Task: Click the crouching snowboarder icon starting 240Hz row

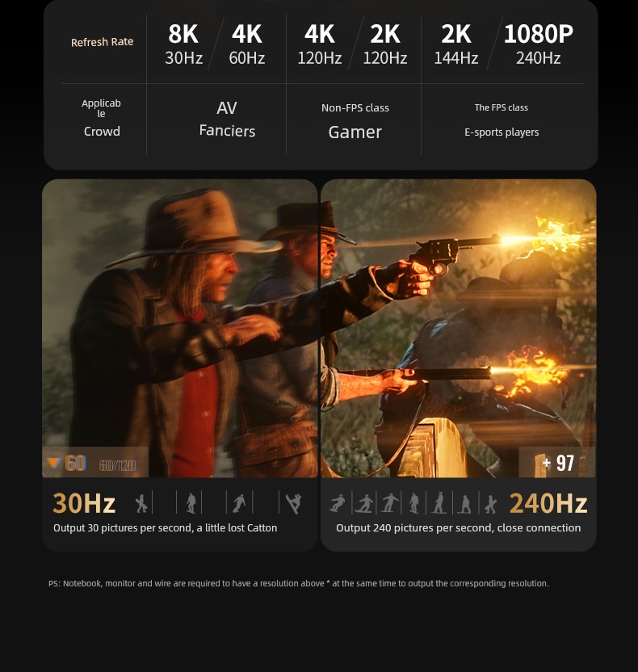Action: [338, 503]
